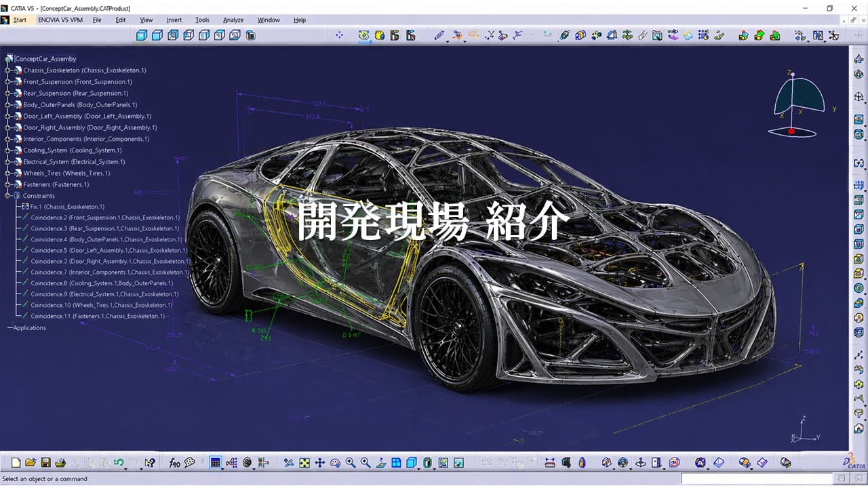Viewport: 868px width, 488px height.
Task: Collapse the Constraints node
Action: [x=8, y=196]
